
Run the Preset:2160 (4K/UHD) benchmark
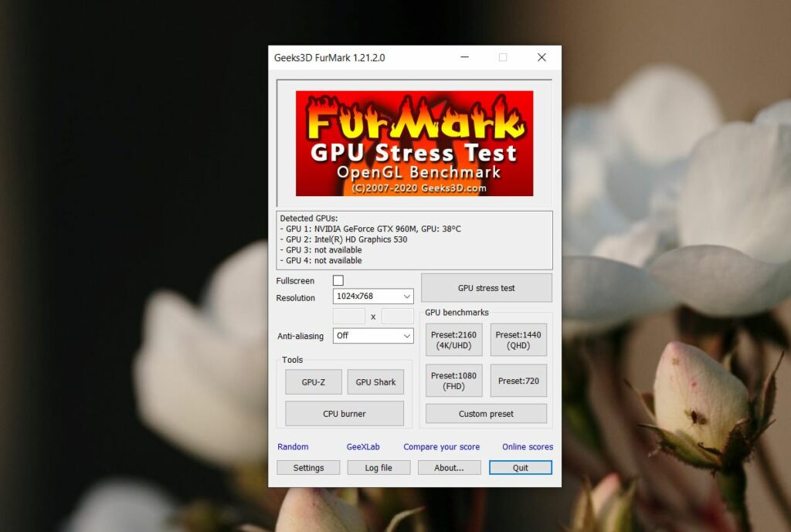[x=453, y=339]
